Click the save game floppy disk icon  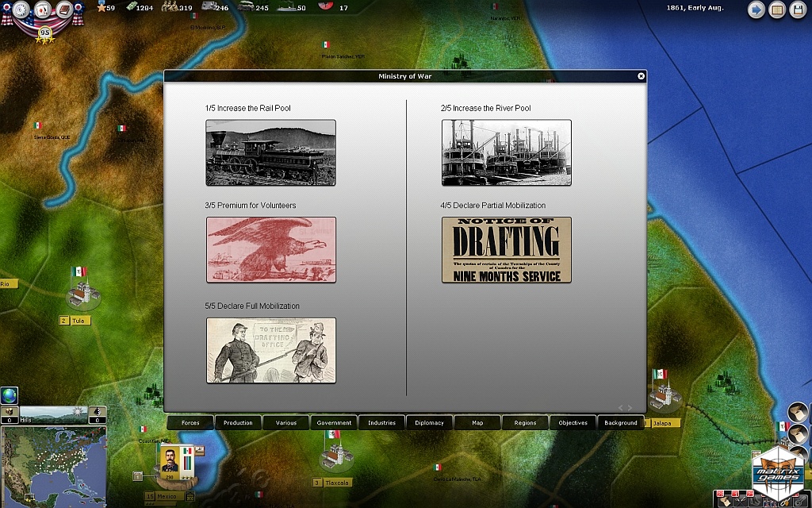tap(797, 10)
